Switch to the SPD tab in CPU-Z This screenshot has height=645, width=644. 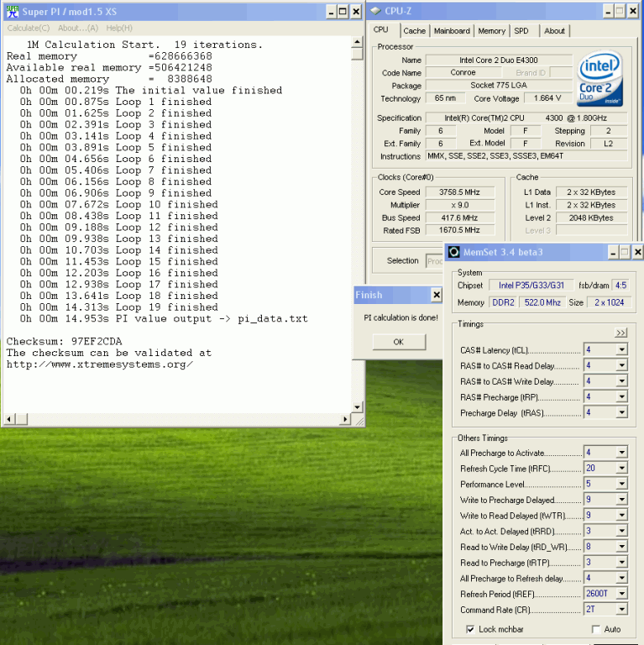click(521, 31)
